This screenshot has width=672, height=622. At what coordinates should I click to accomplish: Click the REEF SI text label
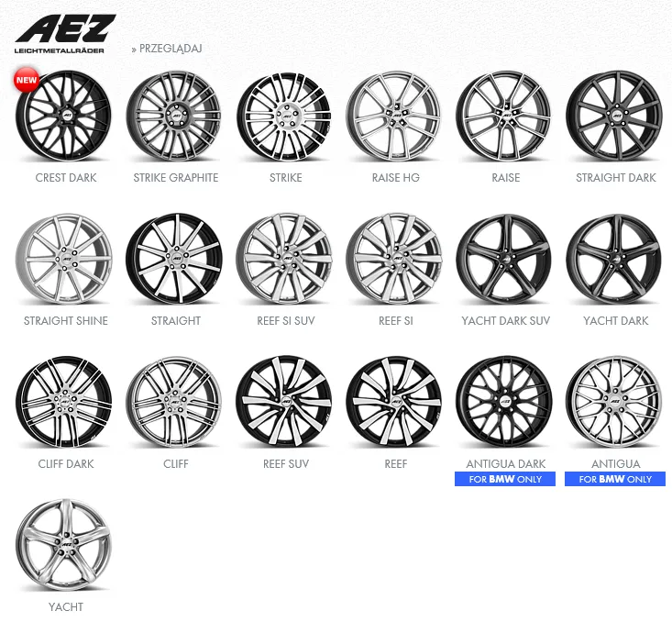click(396, 321)
